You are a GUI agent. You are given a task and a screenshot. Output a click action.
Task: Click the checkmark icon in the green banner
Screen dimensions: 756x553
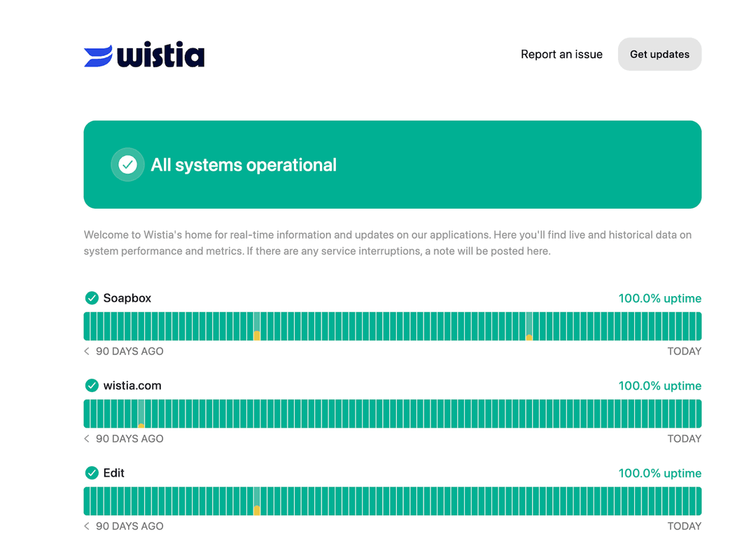tap(127, 164)
